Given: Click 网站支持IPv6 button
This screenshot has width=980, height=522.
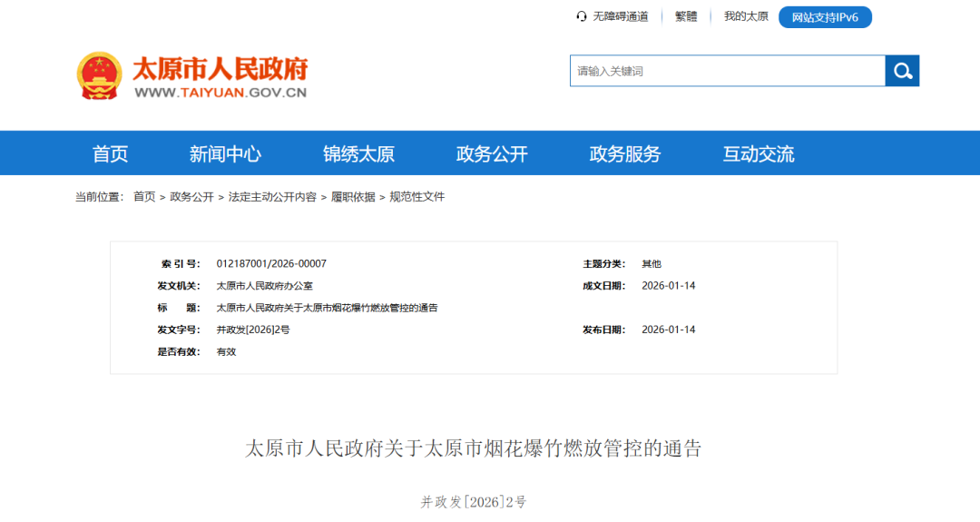Looking at the screenshot, I should [825, 17].
